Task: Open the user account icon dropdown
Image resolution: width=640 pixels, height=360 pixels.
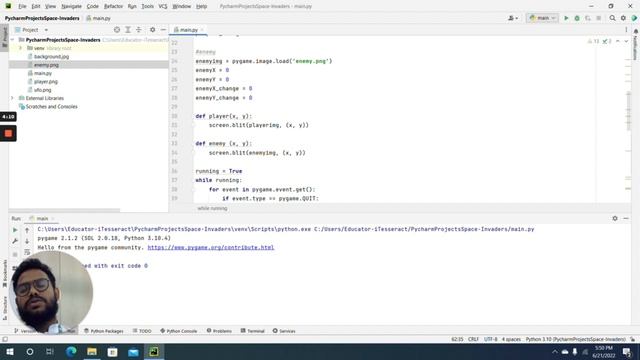Action: (x=513, y=18)
